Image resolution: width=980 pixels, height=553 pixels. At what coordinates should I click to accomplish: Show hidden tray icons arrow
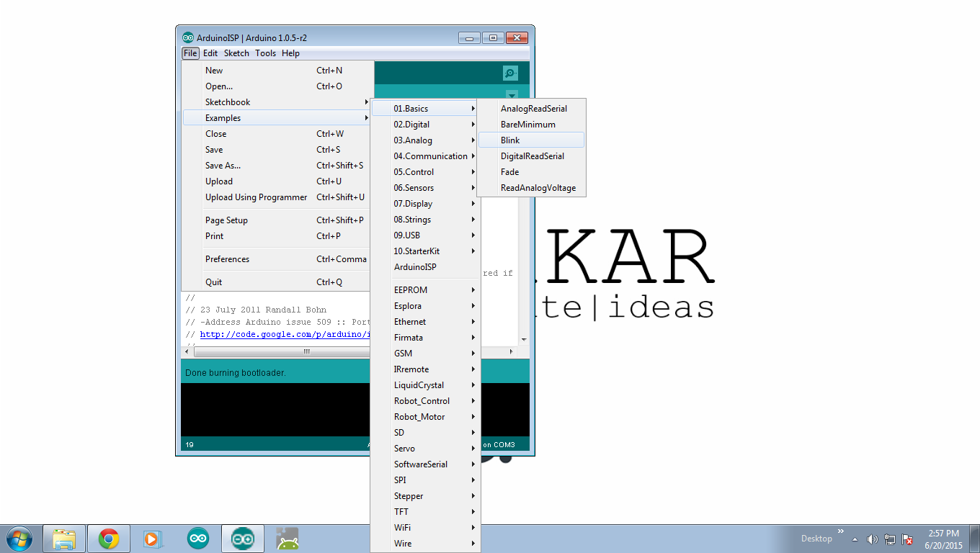pyautogui.click(x=855, y=539)
